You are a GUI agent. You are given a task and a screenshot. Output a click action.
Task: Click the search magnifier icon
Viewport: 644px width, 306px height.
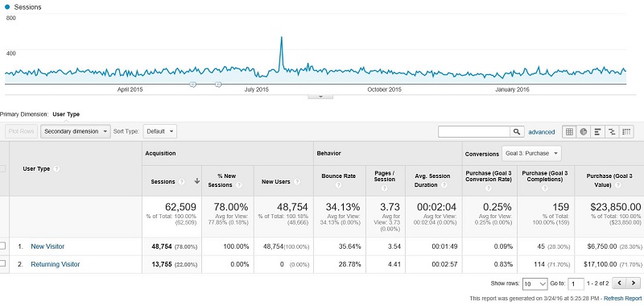[x=517, y=132]
